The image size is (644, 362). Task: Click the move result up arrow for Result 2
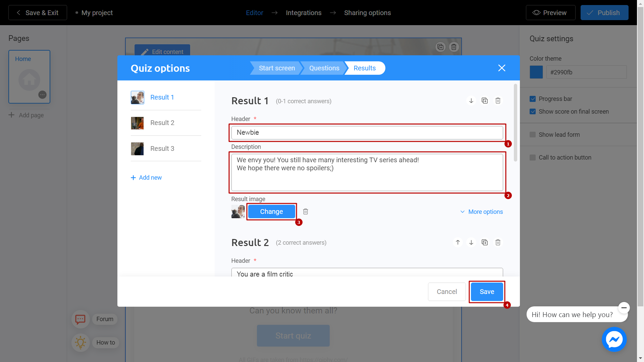458,242
